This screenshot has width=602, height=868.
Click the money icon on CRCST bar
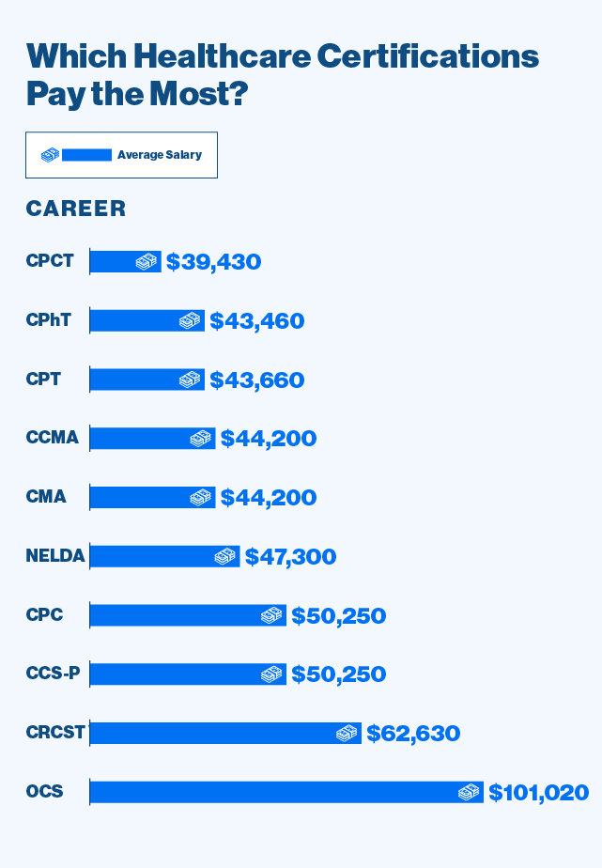click(x=347, y=734)
